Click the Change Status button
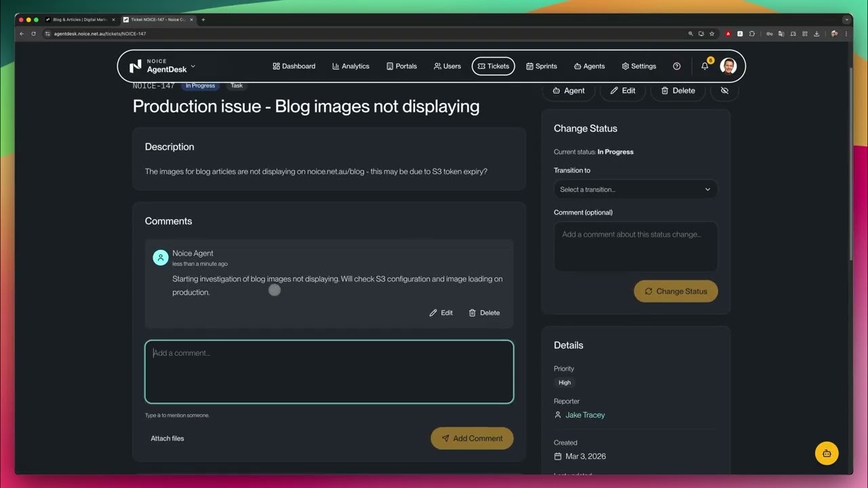The height and width of the screenshot is (488, 868). [675, 291]
